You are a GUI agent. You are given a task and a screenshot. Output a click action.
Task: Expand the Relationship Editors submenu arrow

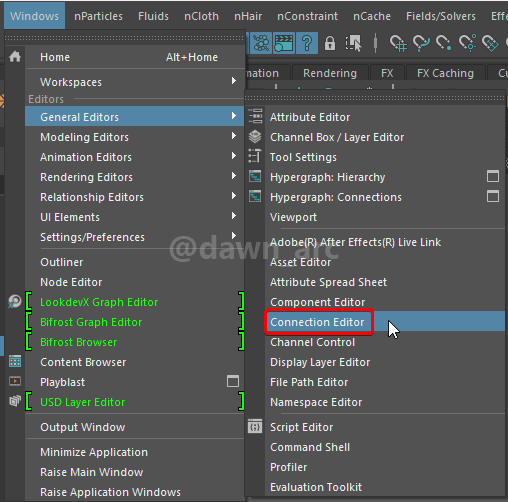(x=234, y=196)
